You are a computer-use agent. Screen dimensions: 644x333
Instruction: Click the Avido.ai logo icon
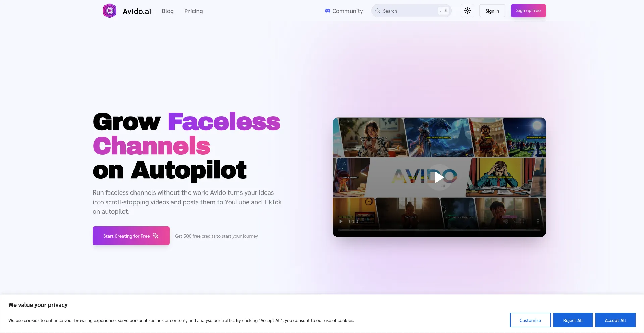coord(110,11)
